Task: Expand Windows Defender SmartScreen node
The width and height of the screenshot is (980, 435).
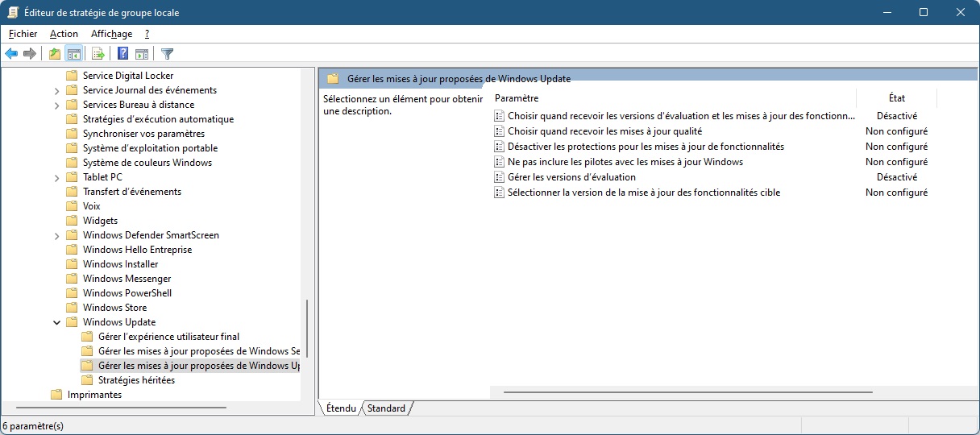Action: coord(57,235)
